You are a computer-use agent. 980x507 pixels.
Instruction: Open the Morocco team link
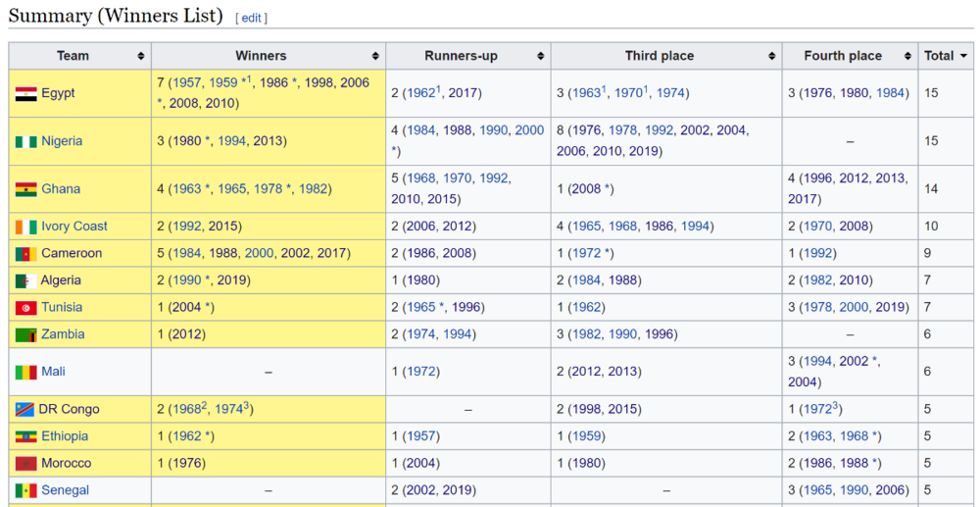point(67,463)
